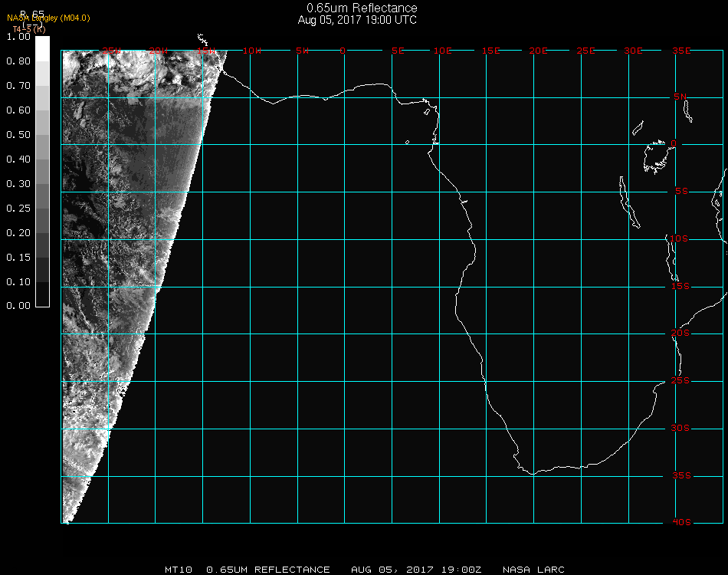
Task: Click the Lake Victoria outline on the map
Action: click(x=656, y=156)
